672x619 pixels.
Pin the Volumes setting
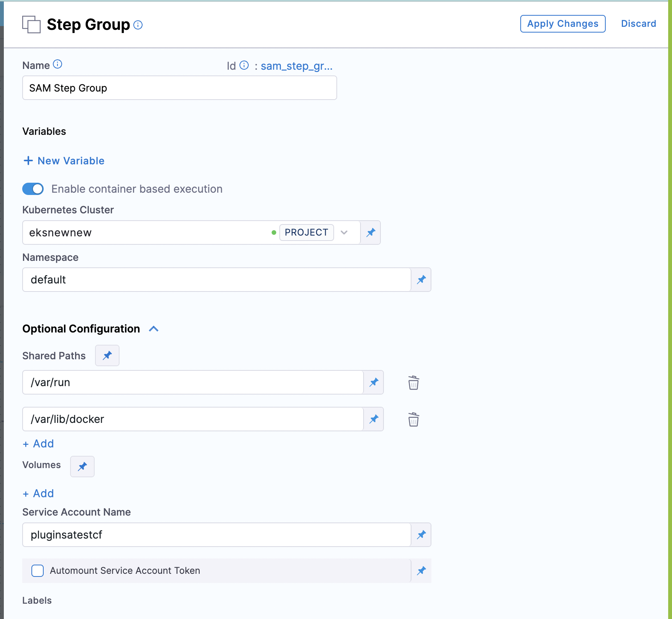click(x=82, y=467)
